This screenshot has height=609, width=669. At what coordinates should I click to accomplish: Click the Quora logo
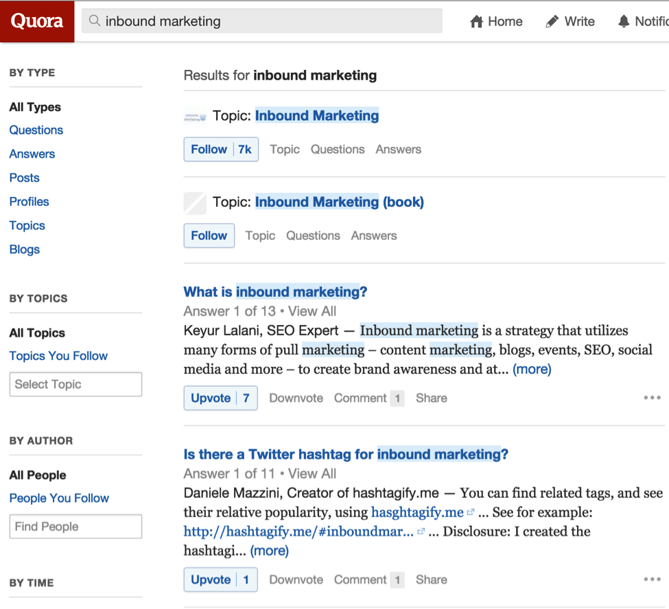click(x=37, y=21)
